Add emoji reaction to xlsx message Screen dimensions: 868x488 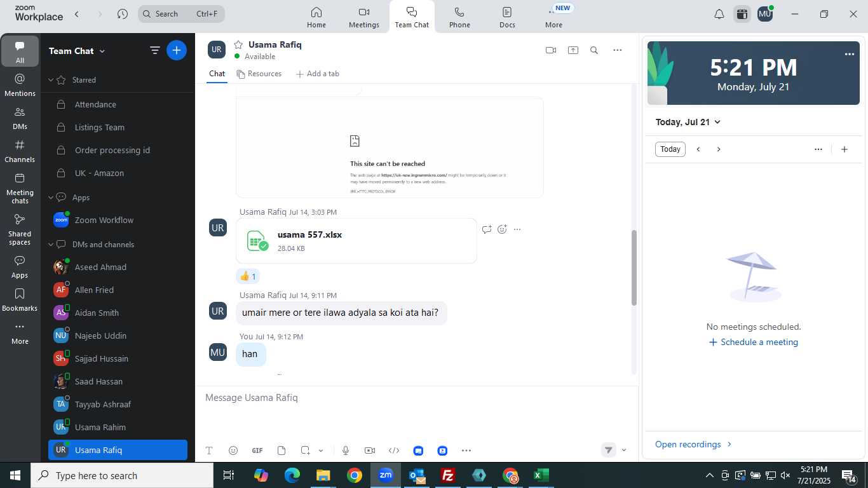(502, 229)
